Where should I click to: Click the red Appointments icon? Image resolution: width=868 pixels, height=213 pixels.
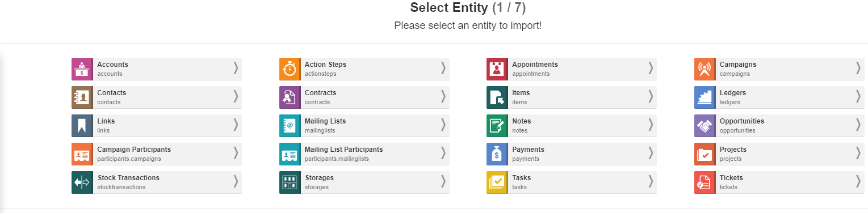click(x=497, y=69)
